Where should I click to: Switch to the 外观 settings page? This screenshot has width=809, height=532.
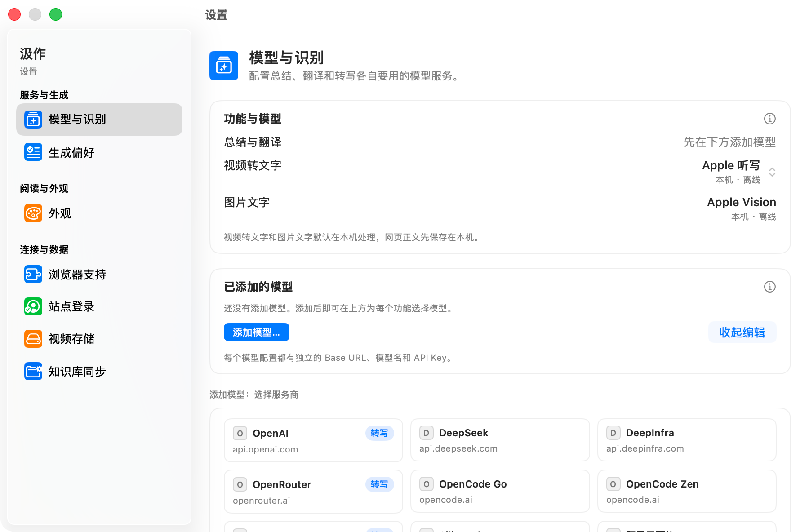(x=99, y=213)
